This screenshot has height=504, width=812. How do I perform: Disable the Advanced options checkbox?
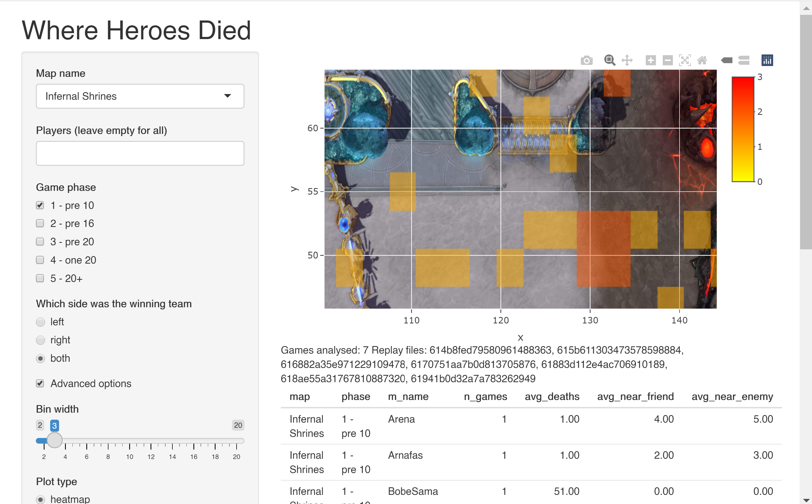[40, 383]
